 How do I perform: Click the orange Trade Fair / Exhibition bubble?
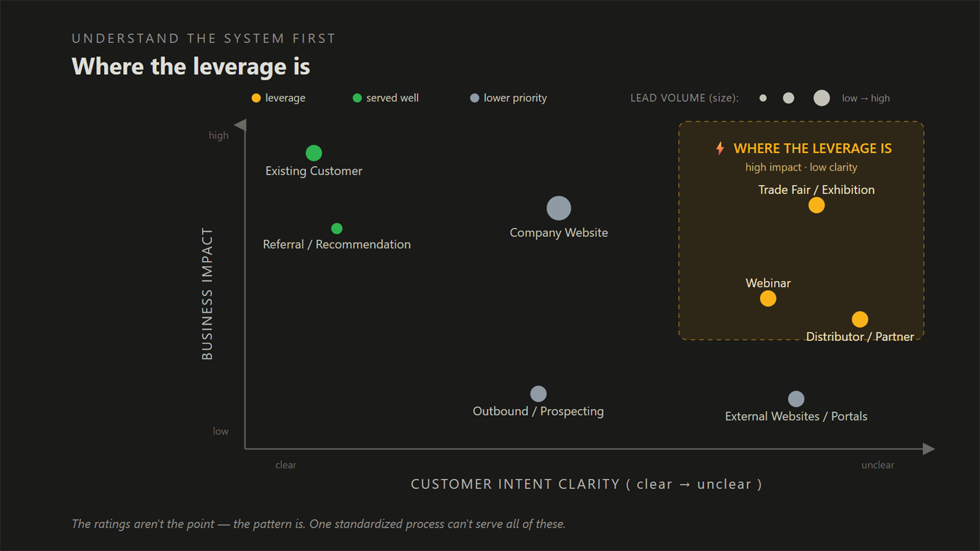point(816,205)
